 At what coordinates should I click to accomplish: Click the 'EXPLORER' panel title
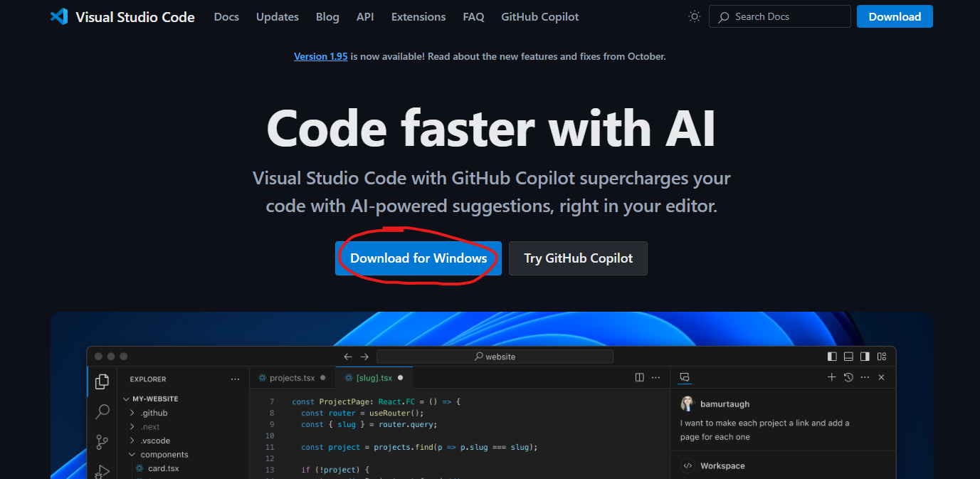tap(148, 379)
